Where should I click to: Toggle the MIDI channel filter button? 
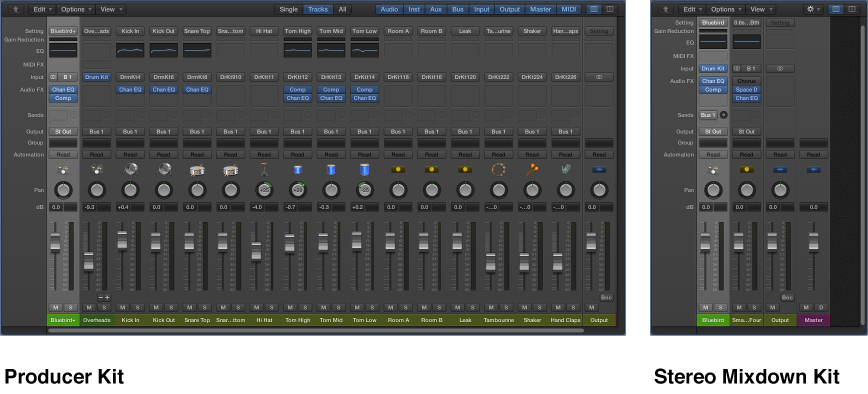[x=569, y=9]
